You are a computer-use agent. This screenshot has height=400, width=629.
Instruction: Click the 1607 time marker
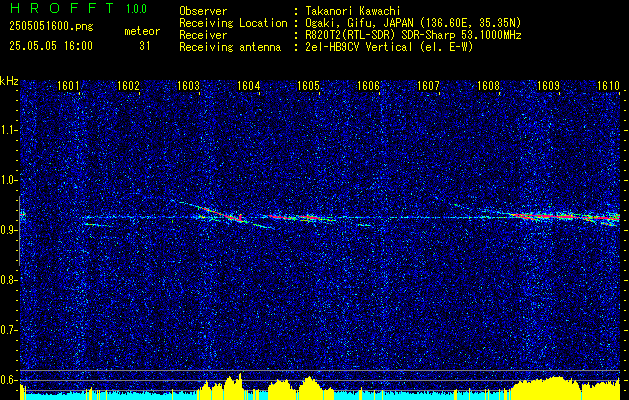click(428, 86)
